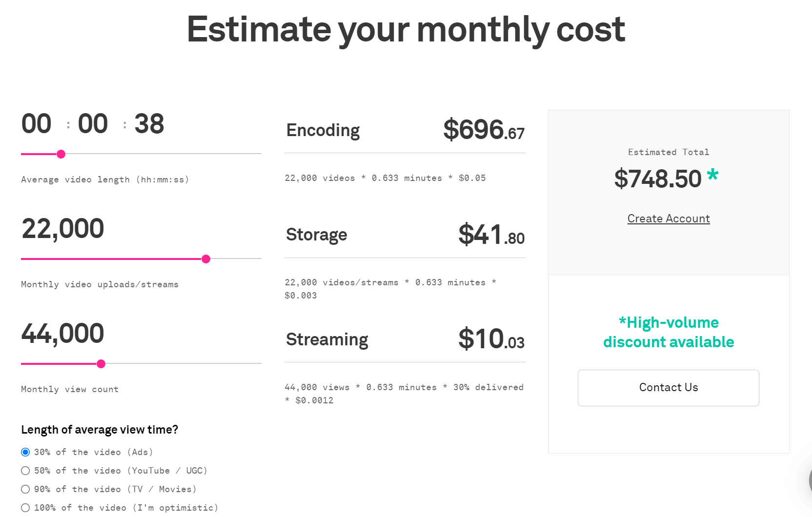Open the Create Account link
Screen dimensions: 812x517
669,219
